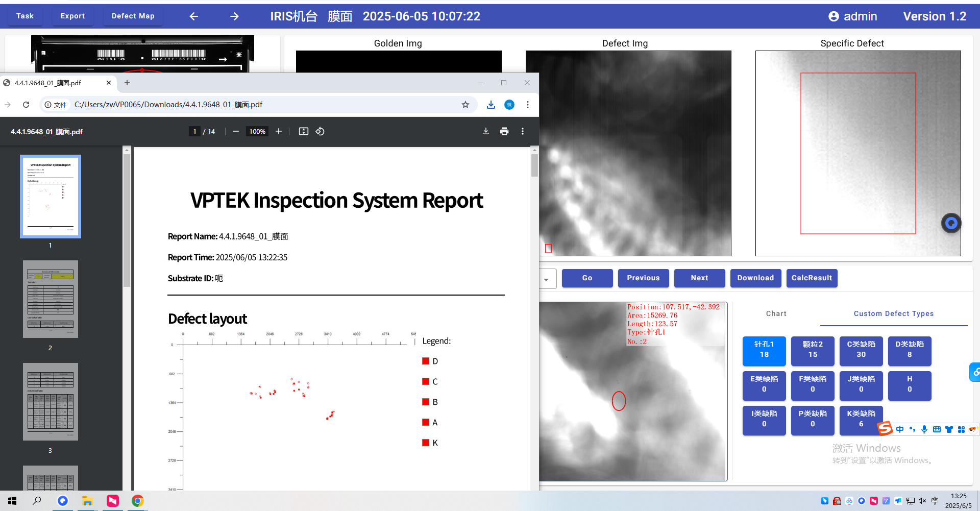Screen dimensions: 980x511
Task: Open network status tray icon
Action: [x=911, y=501]
